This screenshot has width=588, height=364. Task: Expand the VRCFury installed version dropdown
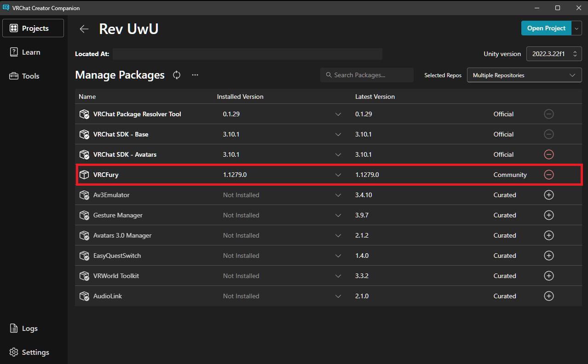(x=338, y=175)
